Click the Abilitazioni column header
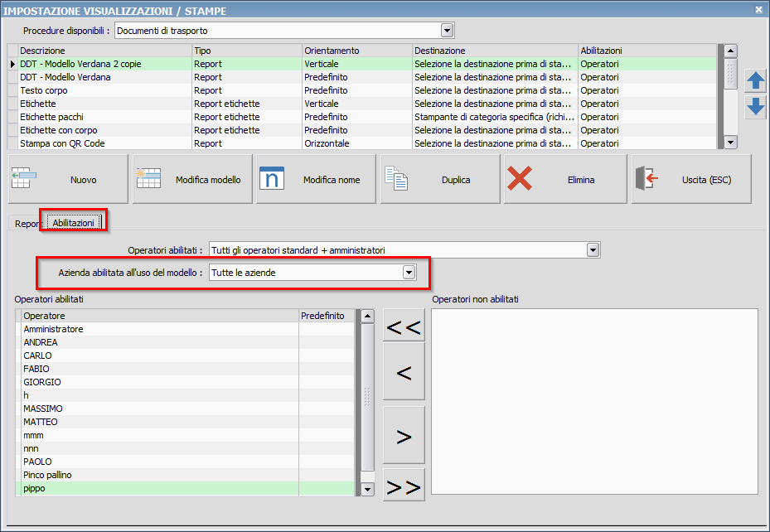Viewport: 770px width, 532px height. tap(647, 51)
